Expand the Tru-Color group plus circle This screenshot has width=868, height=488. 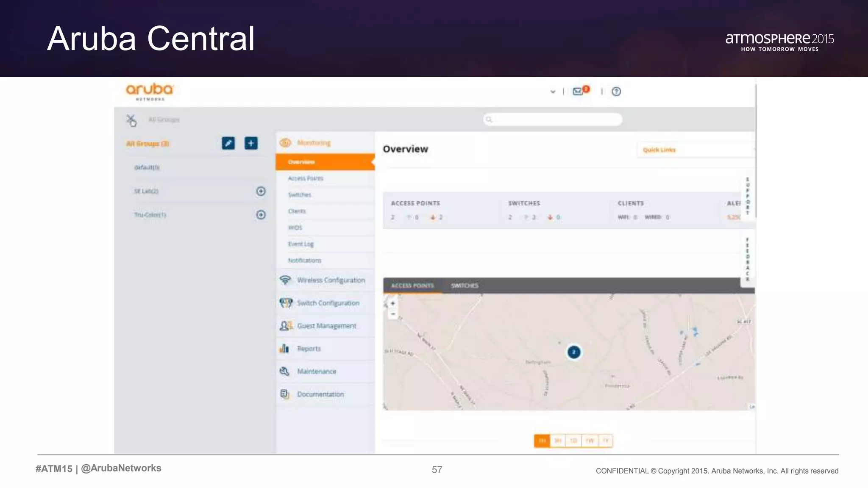click(x=261, y=215)
